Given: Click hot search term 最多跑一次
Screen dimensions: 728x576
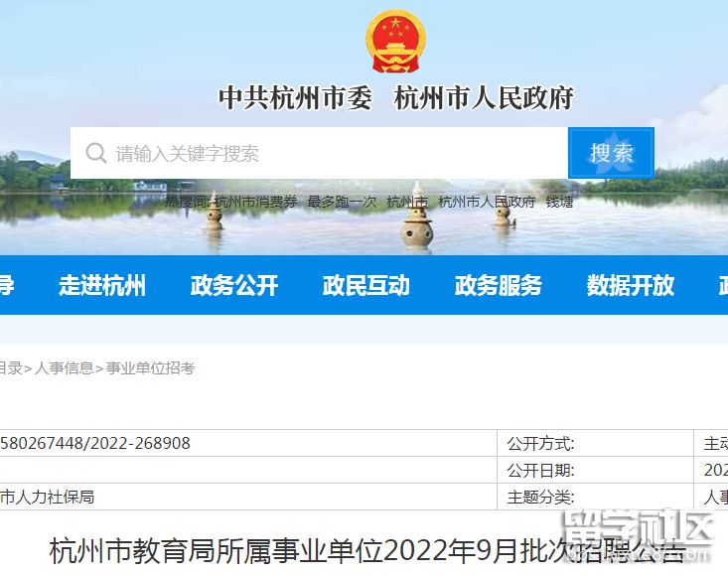Looking at the screenshot, I should pos(342,202).
